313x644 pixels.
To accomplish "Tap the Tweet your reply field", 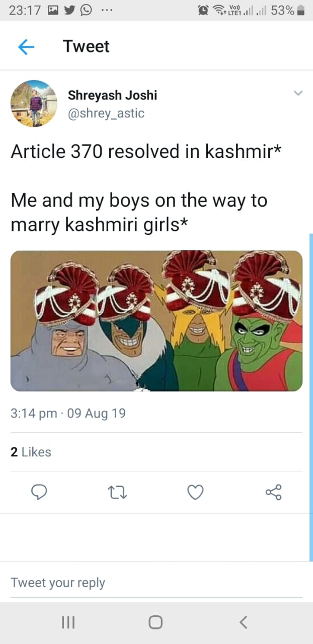I will [156, 583].
